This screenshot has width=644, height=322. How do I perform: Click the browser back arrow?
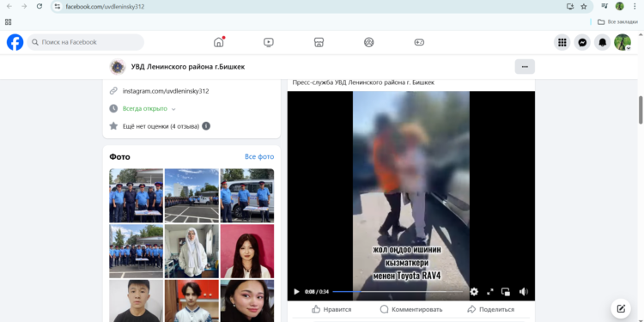pyautogui.click(x=9, y=6)
